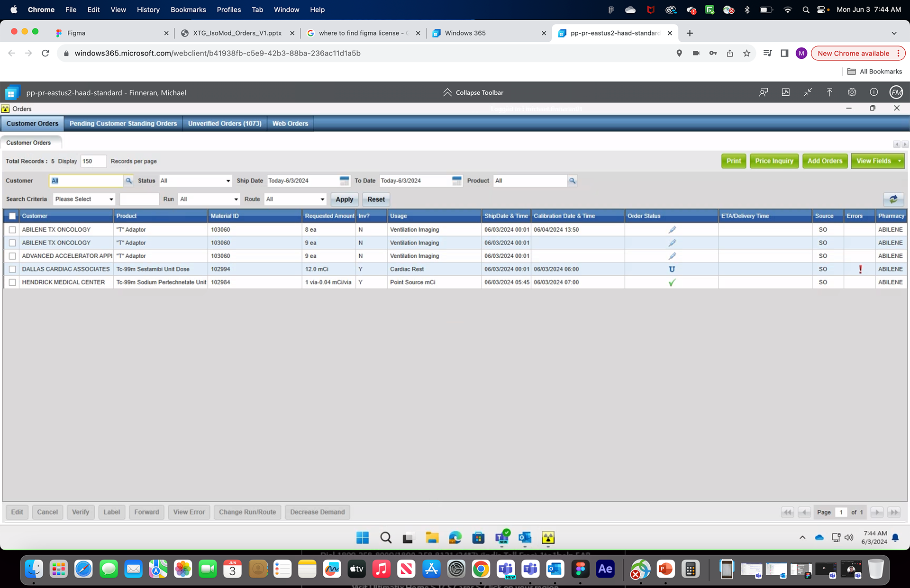
Task: Click the Product search magnifier icon
Action: tap(572, 181)
